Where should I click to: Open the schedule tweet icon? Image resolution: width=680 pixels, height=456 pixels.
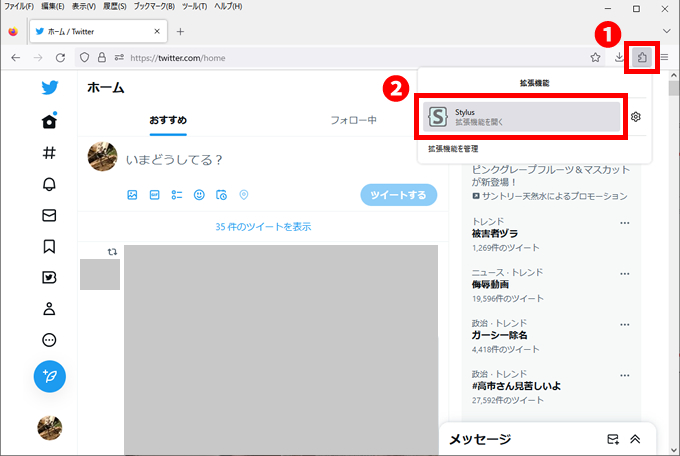point(221,195)
